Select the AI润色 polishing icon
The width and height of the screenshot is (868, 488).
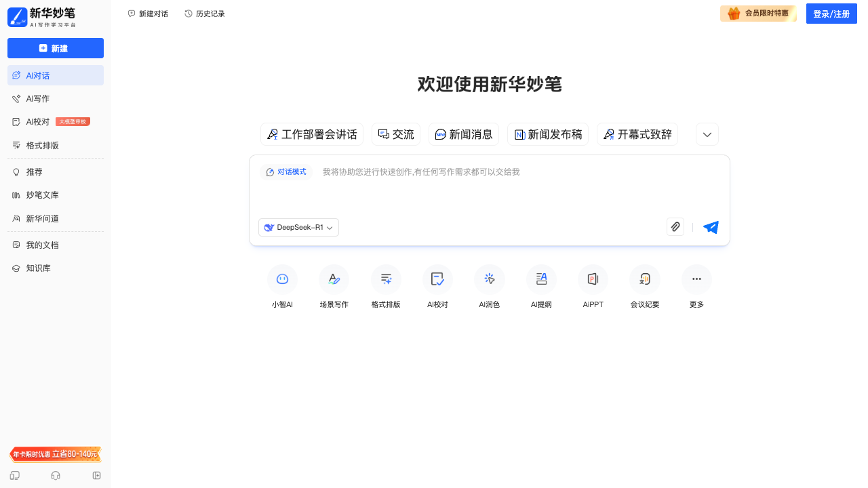(x=489, y=279)
